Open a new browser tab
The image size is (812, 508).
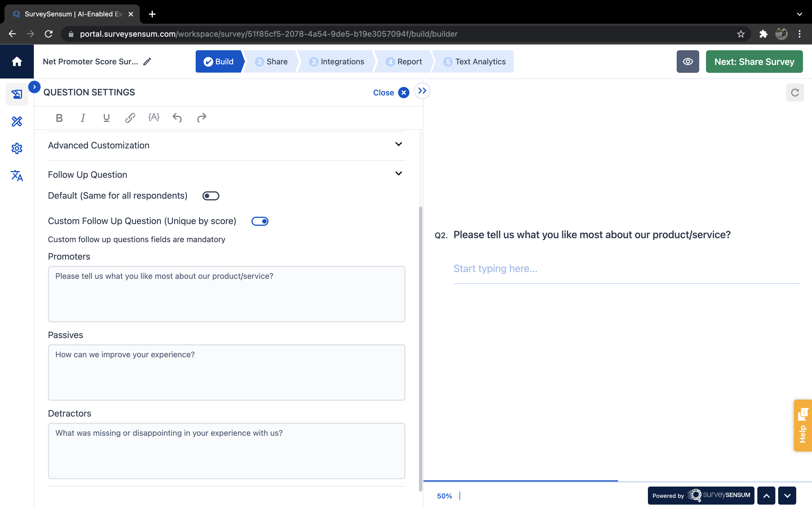coord(152,14)
